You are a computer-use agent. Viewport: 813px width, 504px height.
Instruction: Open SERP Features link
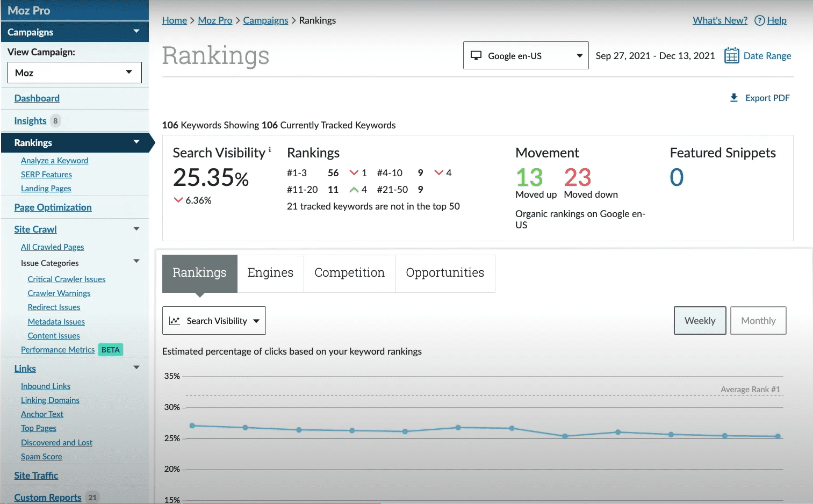pyautogui.click(x=46, y=175)
